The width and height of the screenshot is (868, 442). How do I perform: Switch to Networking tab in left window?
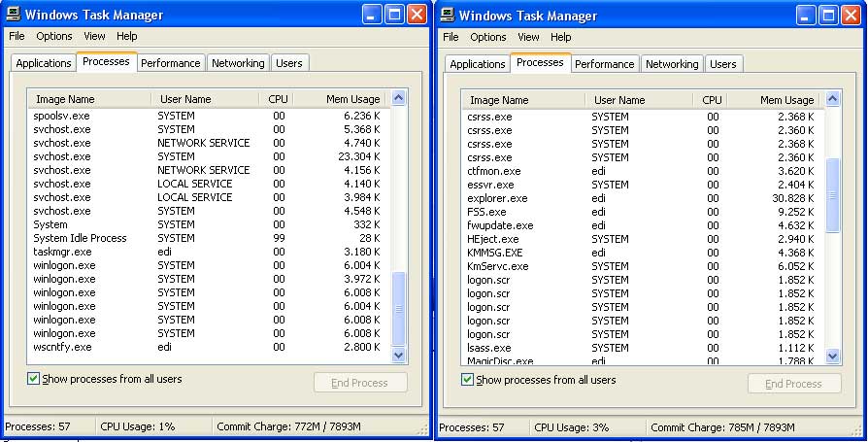click(238, 63)
